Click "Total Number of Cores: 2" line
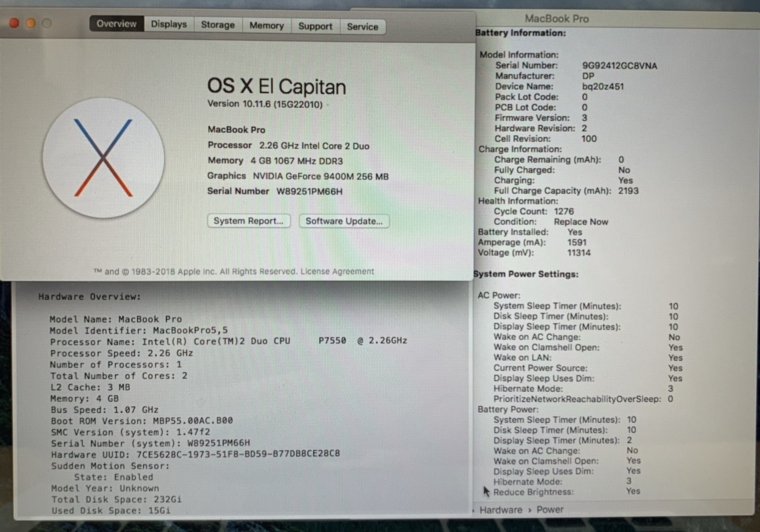The width and height of the screenshot is (760, 532). coord(119,376)
